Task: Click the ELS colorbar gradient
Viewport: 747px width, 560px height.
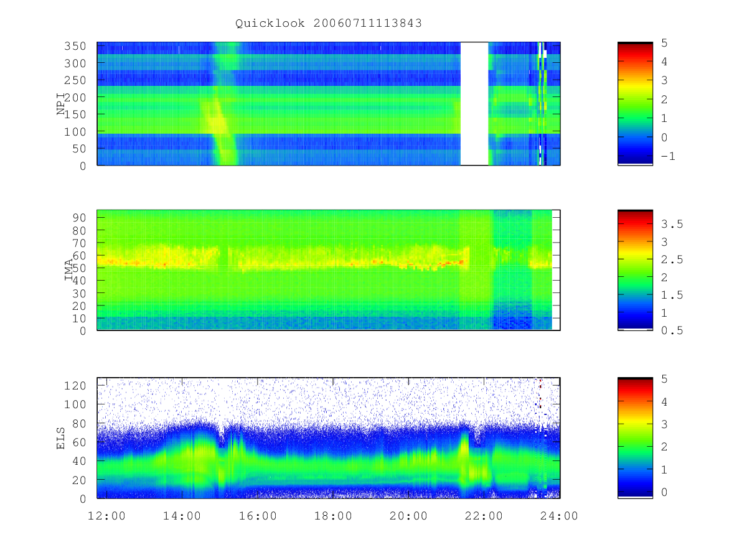Action: (x=635, y=438)
